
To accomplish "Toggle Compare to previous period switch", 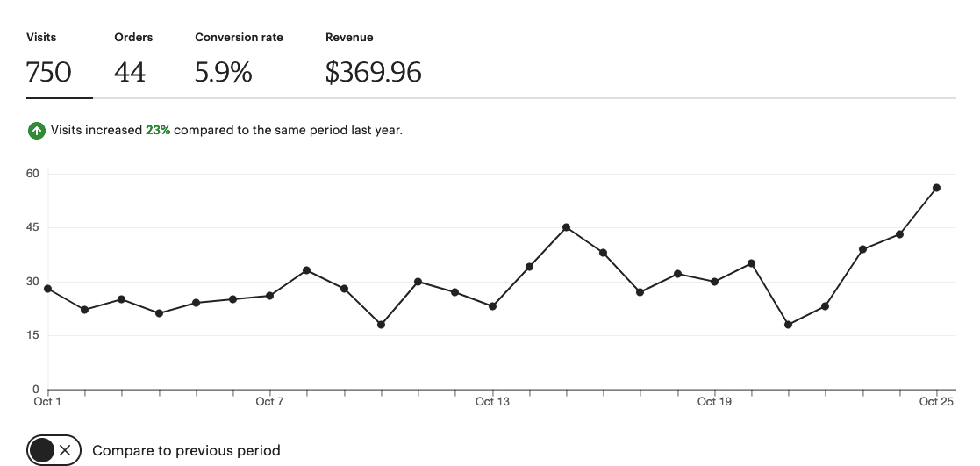I will click(54, 450).
